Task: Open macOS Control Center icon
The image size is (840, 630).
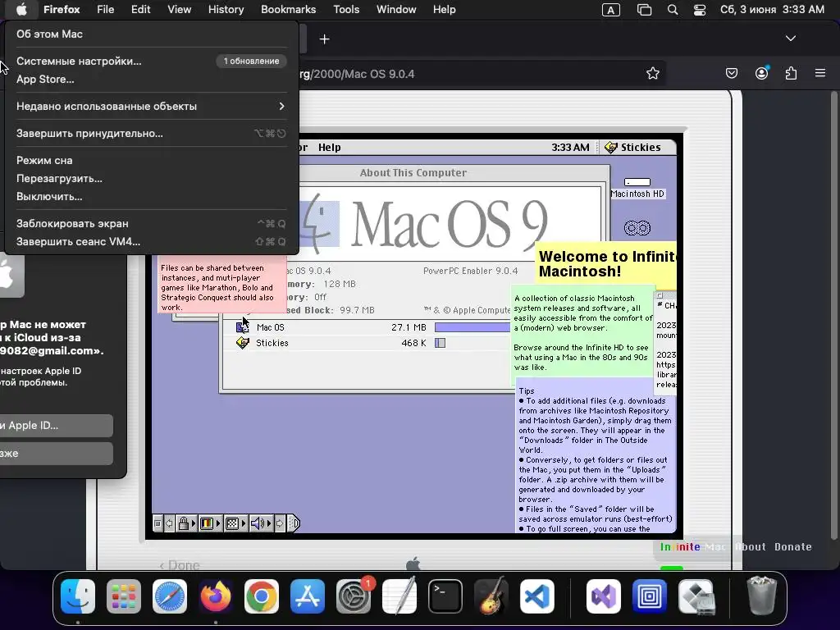Action: [x=700, y=10]
